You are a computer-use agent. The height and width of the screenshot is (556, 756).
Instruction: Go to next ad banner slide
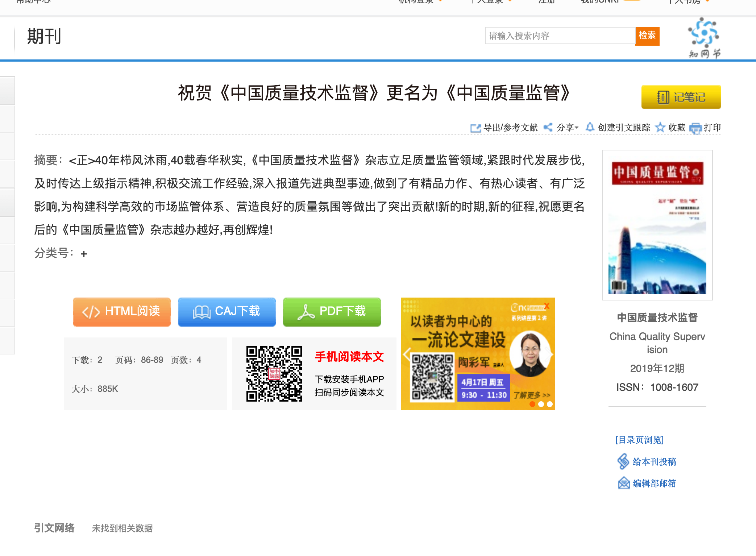[549, 354]
